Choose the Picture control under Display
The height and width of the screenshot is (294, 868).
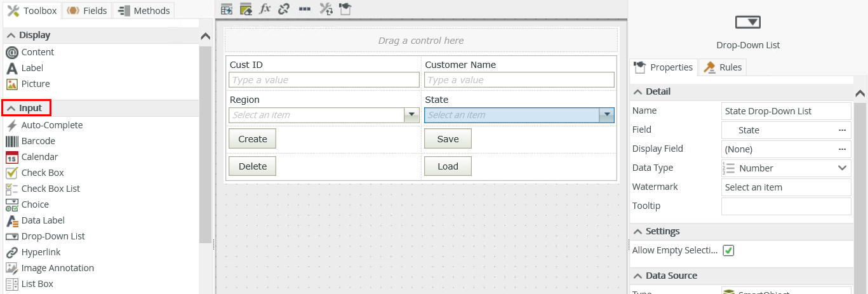35,84
